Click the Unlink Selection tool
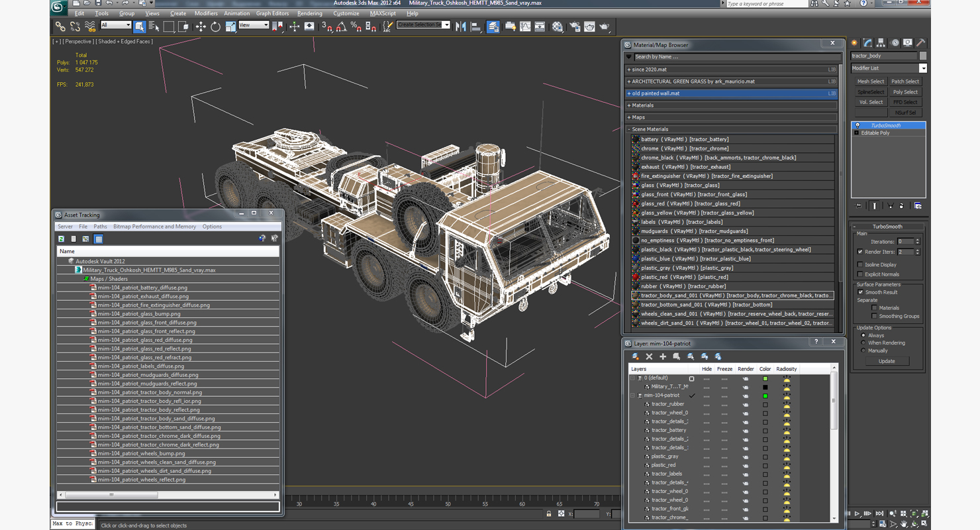980x530 pixels. pyautogui.click(x=75, y=26)
